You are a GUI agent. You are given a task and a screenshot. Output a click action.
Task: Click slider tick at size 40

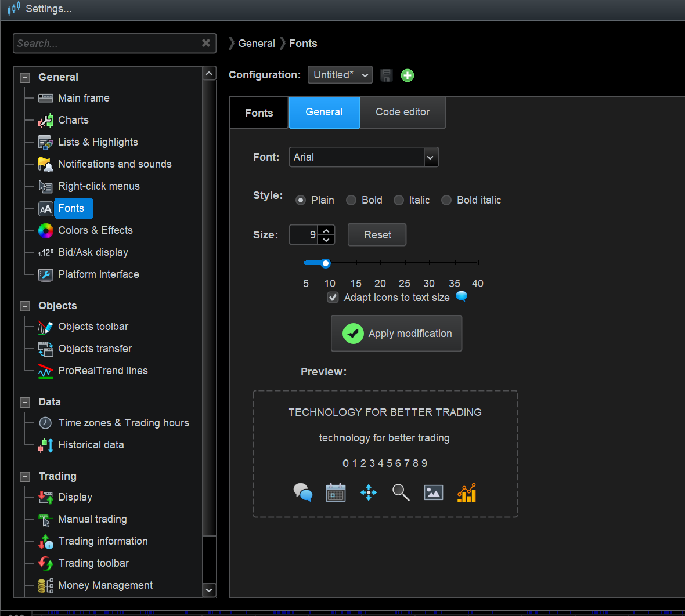click(478, 263)
